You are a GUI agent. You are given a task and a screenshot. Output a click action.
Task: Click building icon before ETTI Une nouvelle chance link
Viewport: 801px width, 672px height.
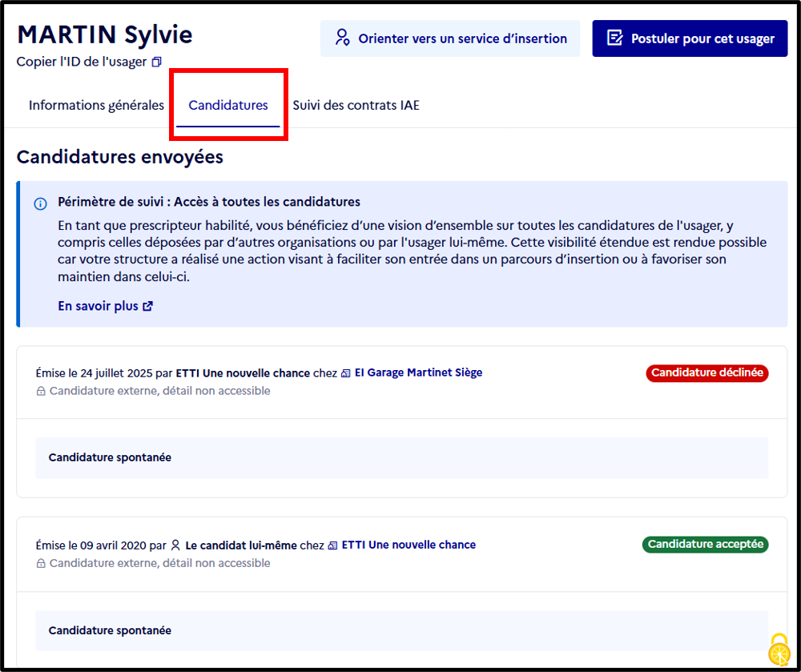coord(332,546)
